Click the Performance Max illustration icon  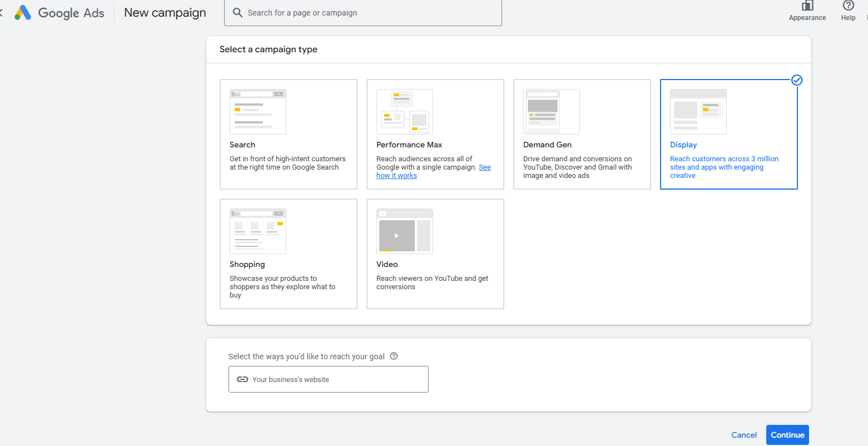(x=405, y=112)
